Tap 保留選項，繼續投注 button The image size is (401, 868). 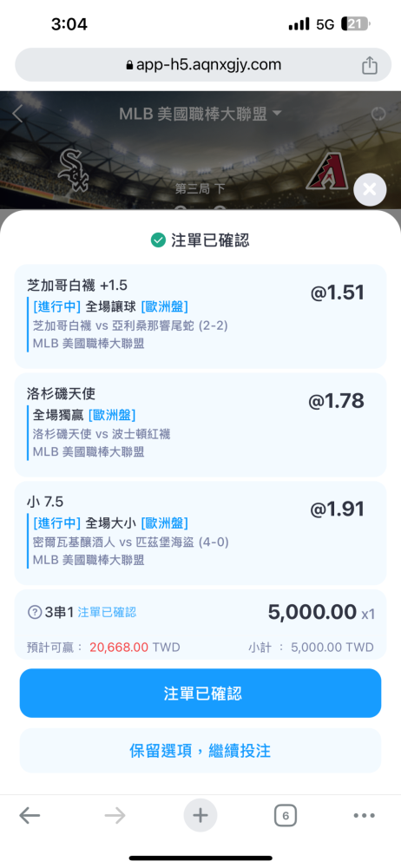(200, 751)
